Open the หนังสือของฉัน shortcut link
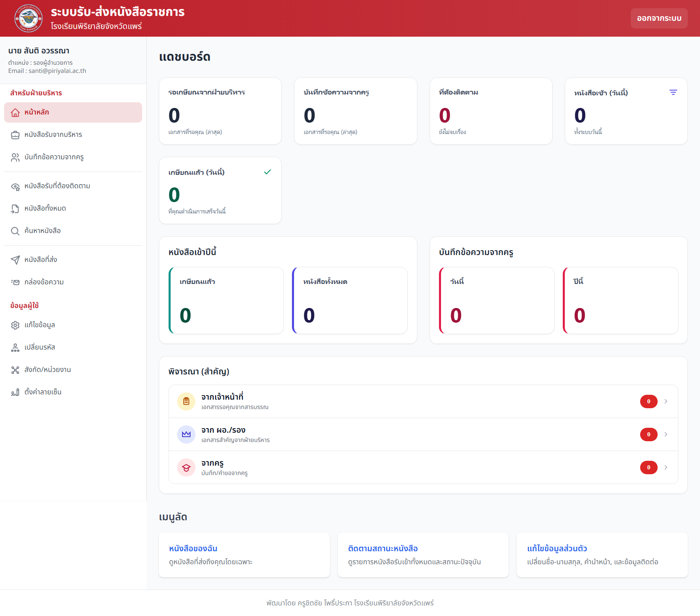The image size is (700, 616). pyautogui.click(x=193, y=548)
